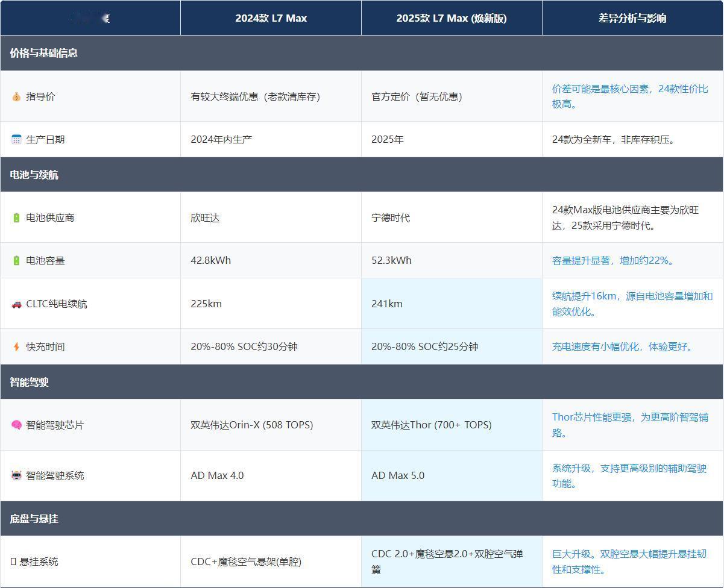The height and width of the screenshot is (588, 724).
Task: Click the square icon beside 悬挂系统
Action: coord(13,561)
